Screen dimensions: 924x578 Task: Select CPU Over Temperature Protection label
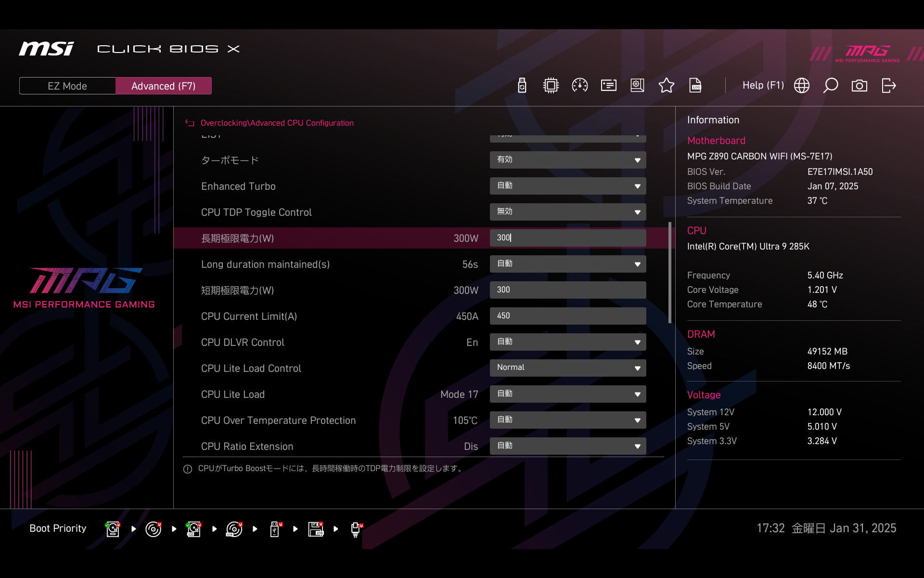[x=278, y=420]
